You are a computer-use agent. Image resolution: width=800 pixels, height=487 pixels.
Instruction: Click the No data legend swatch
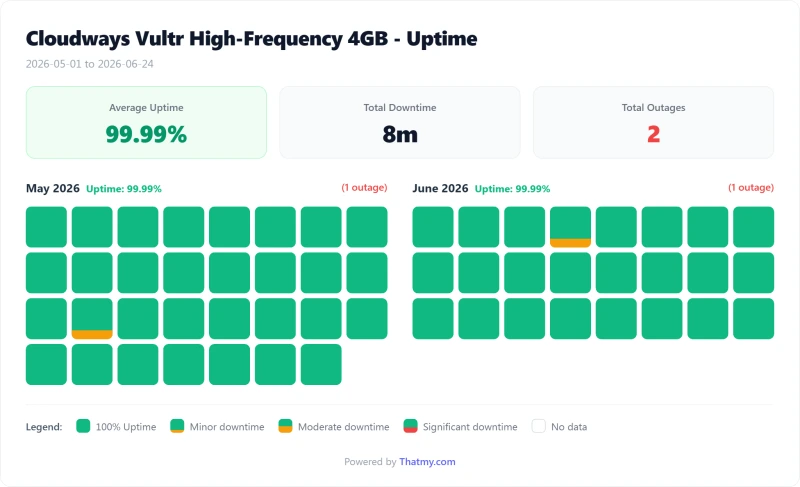pyautogui.click(x=538, y=426)
